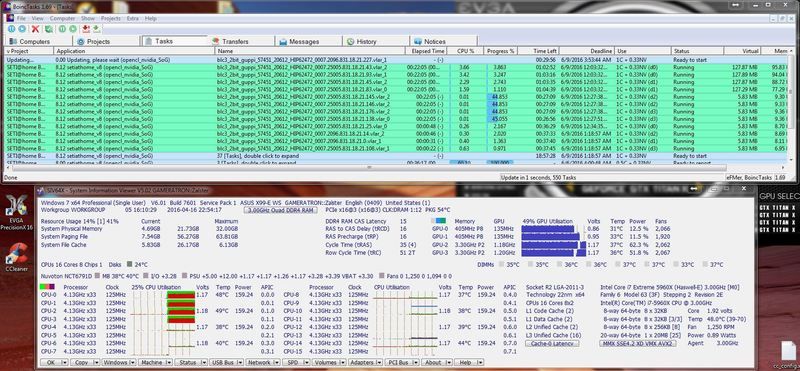800x371 pixels.
Task: Open the Network dropdown arrow in SIV
Action: tap(277, 362)
